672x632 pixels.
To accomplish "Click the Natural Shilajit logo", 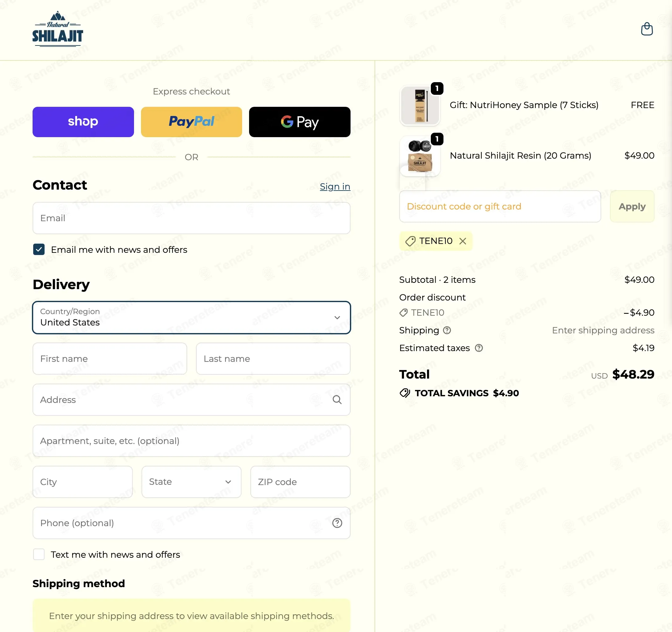I will click(x=58, y=29).
